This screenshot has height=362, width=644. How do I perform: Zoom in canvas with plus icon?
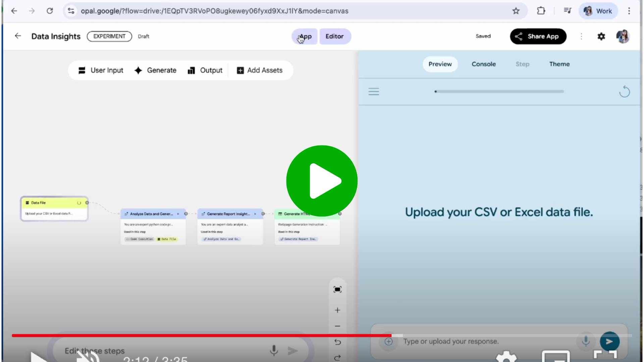tap(337, 310)
